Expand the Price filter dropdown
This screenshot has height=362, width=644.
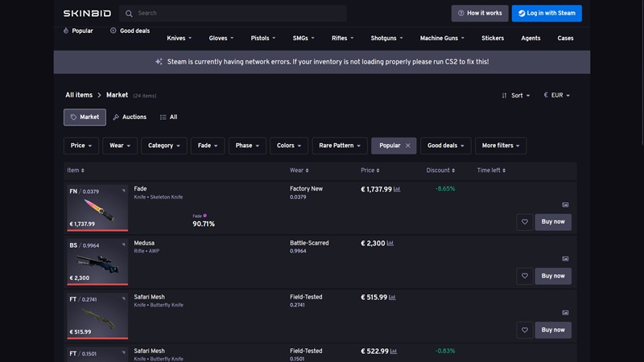coord(81,146)
